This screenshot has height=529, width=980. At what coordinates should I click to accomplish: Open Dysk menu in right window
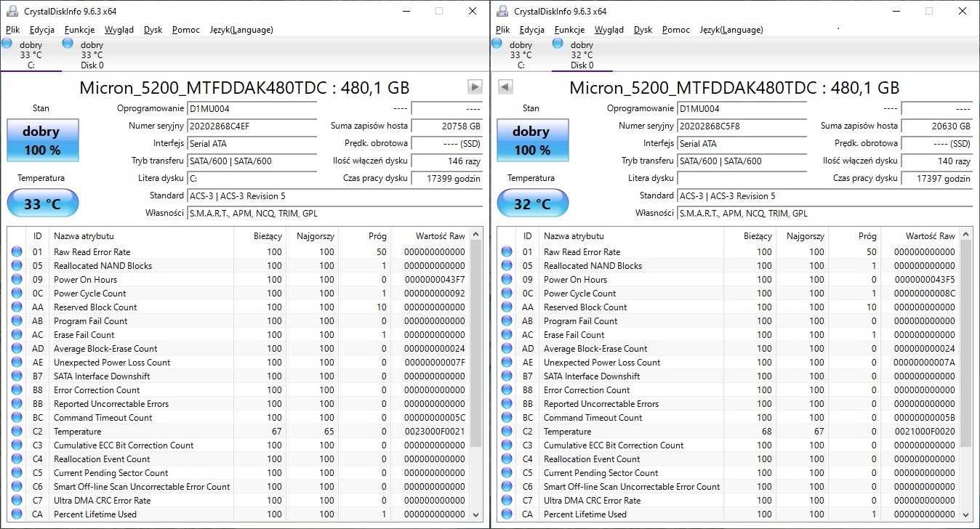point(643,30)
